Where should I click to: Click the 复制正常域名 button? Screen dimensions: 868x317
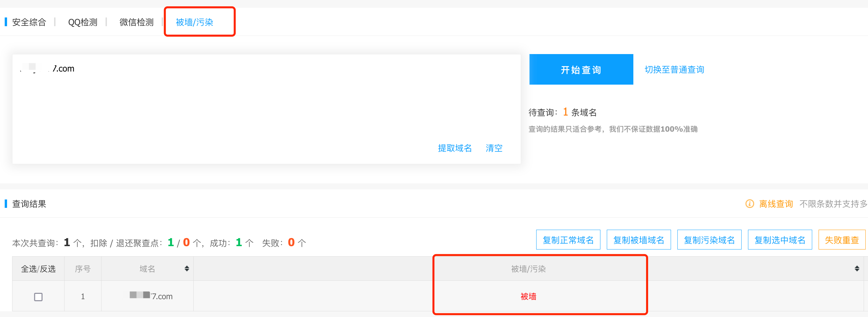(568, 240)
